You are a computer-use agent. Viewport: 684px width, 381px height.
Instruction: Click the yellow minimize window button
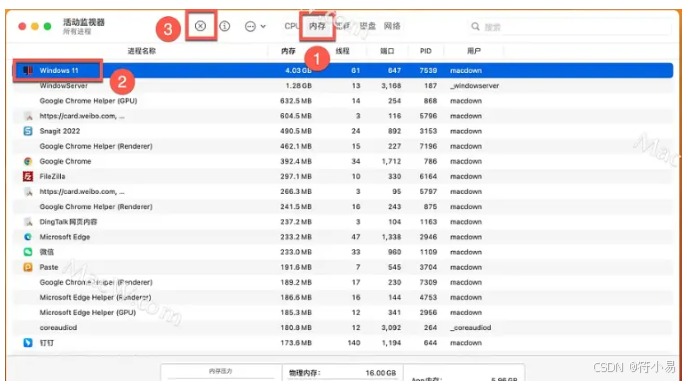[x=35, y=27]
